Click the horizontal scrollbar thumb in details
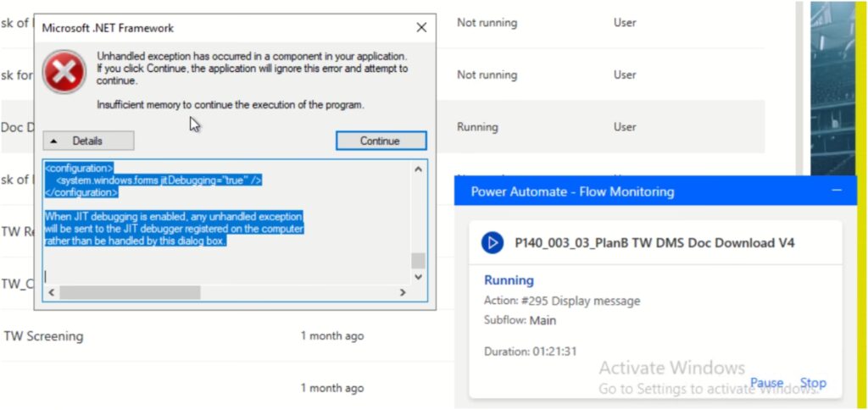The width and height of the screenshot is (868, 410). click(x=130, y=292)
